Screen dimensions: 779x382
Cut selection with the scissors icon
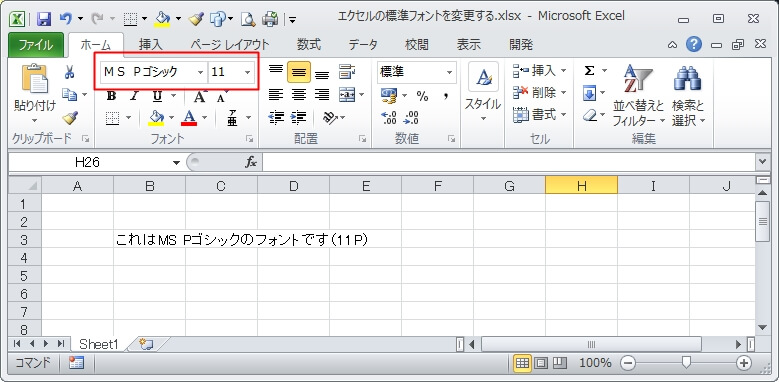(70, 73)
